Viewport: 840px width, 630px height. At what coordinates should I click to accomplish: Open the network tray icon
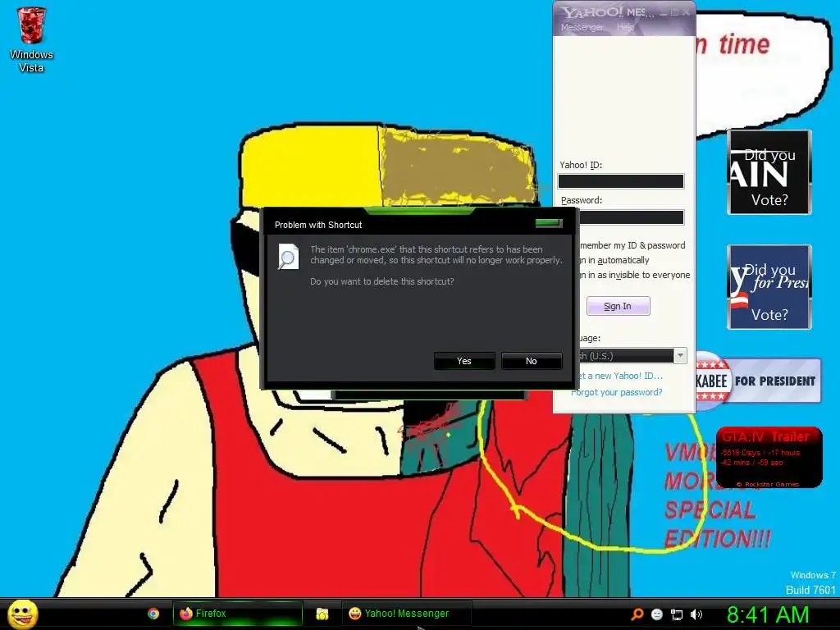click(677, 614)
